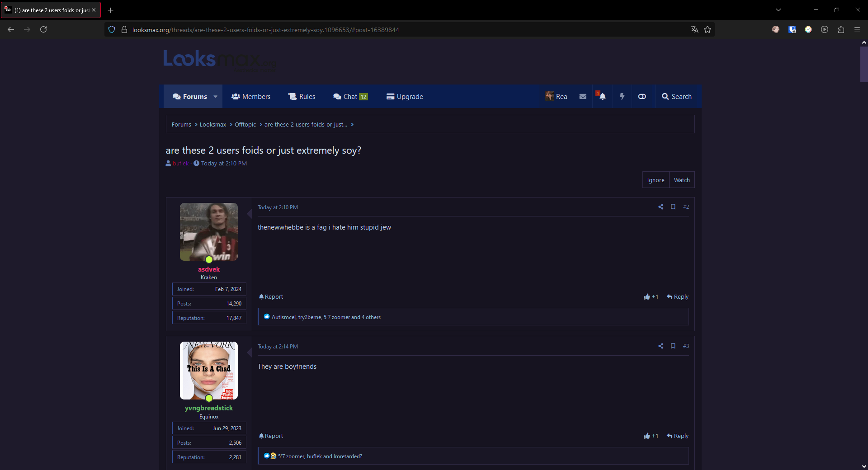
Task: Bookmark post #3 by yvngbreadstick
Action: 673,346
